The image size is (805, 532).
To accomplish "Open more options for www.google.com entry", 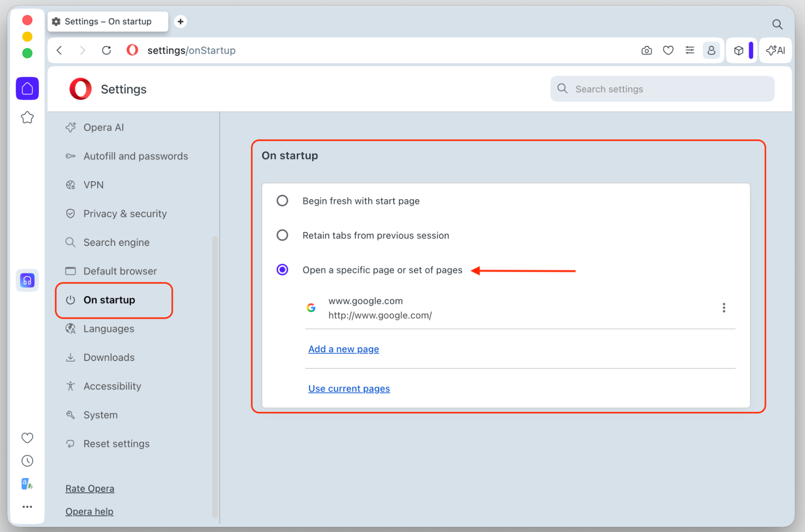I will pyautogui.click(x=724, y=308).
